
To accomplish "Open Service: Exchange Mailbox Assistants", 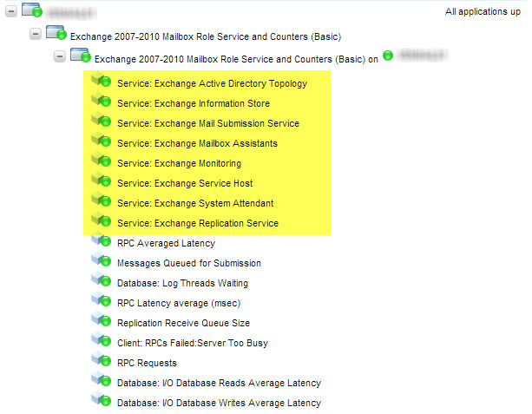I will point(198,143).
